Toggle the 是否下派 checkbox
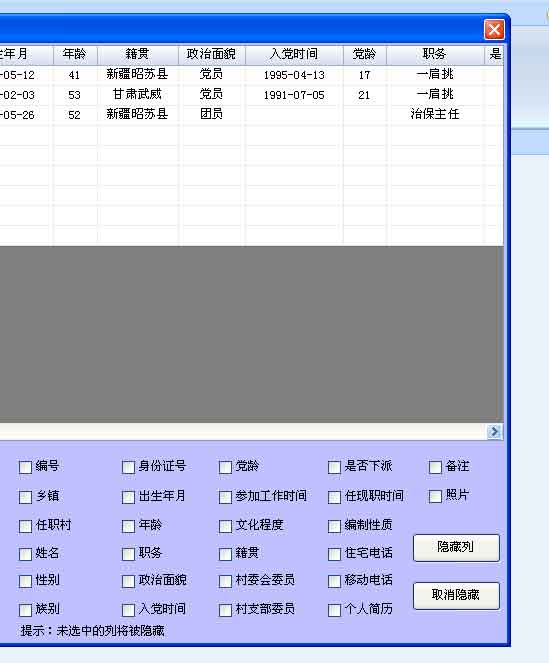 pyautogui.click(x=334, y=467)
